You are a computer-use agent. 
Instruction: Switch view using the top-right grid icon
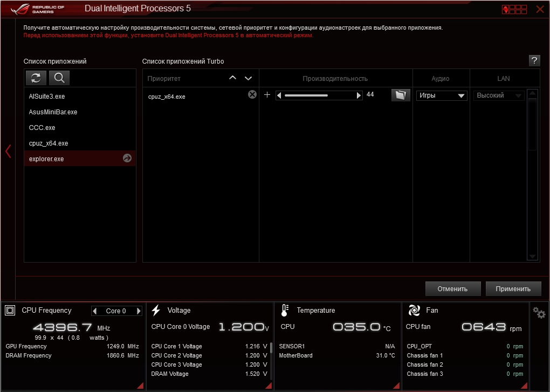click(x=514, y=10)
